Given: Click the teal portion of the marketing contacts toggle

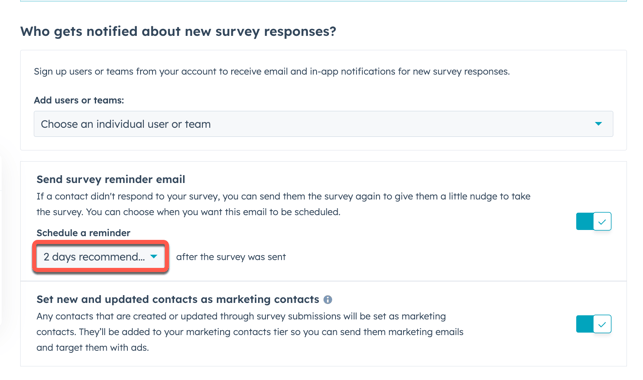Looking at the screenshot, I should pyautogui.click(x=584, y=324).
